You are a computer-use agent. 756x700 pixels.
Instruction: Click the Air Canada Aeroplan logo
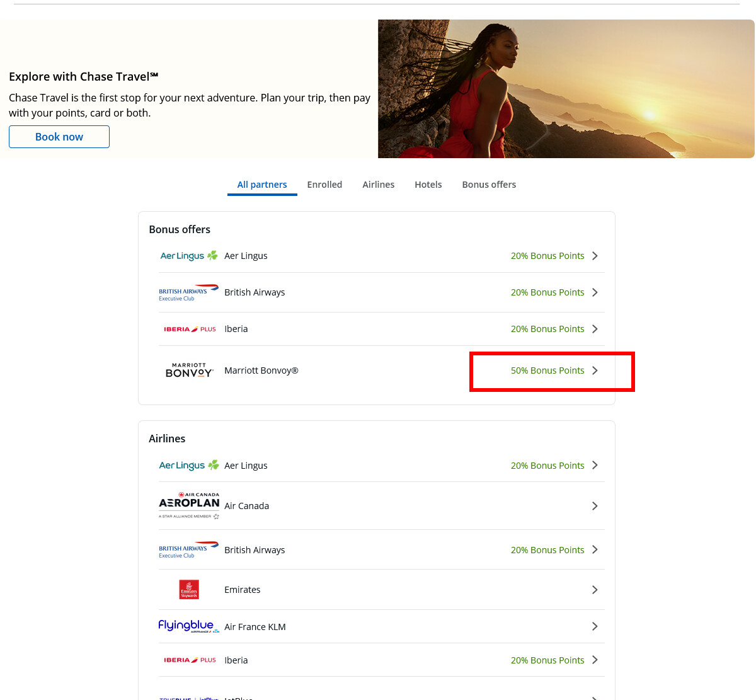point(189,506)
